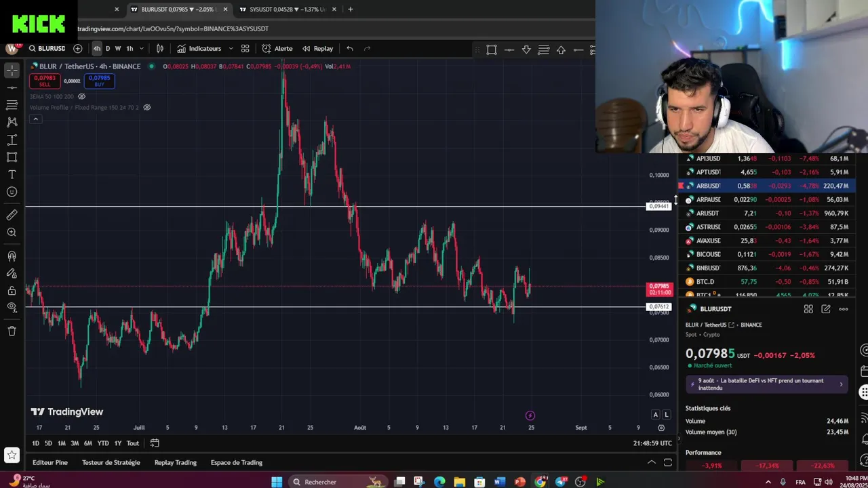Lock all drawing tools

(12, 291)
